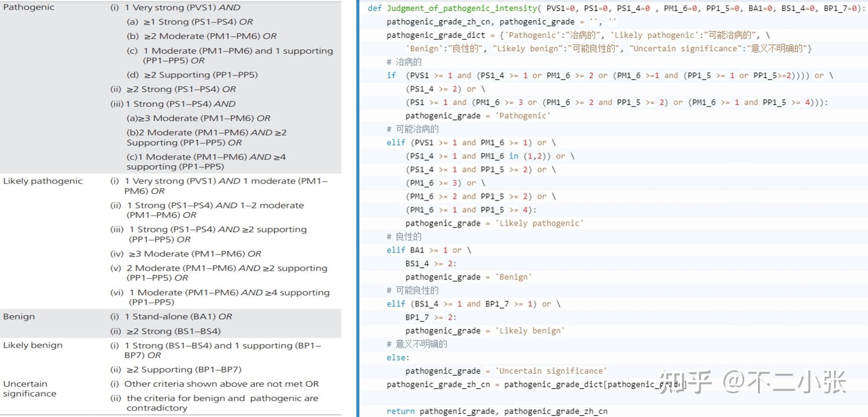Click the pathogenic_grade_dict assignment line
The width and height of the screenshot is (868, 417).
tap(578, 35)
